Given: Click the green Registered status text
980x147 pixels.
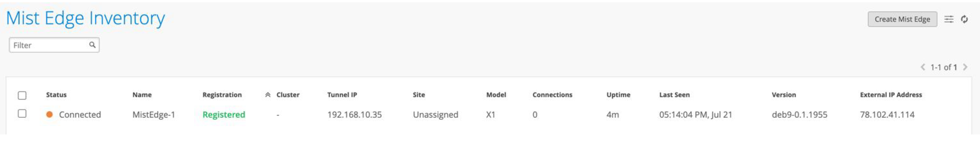Looking at the screenshot, I should 224,114.
